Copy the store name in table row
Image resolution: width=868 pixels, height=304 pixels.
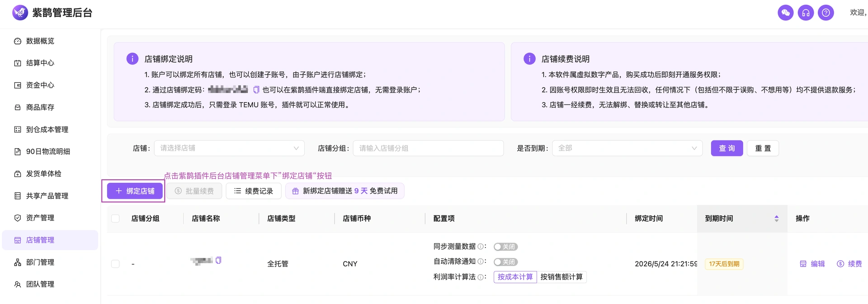[x=218, y=260]
